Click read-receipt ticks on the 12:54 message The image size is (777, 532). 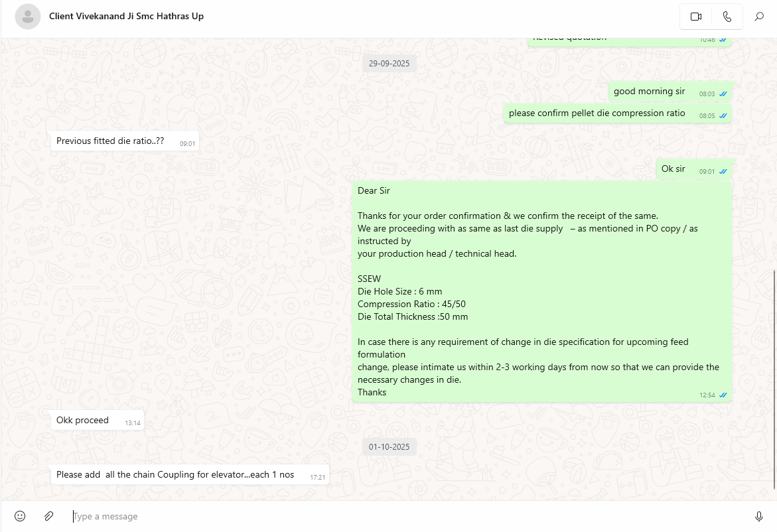point(723,395)
